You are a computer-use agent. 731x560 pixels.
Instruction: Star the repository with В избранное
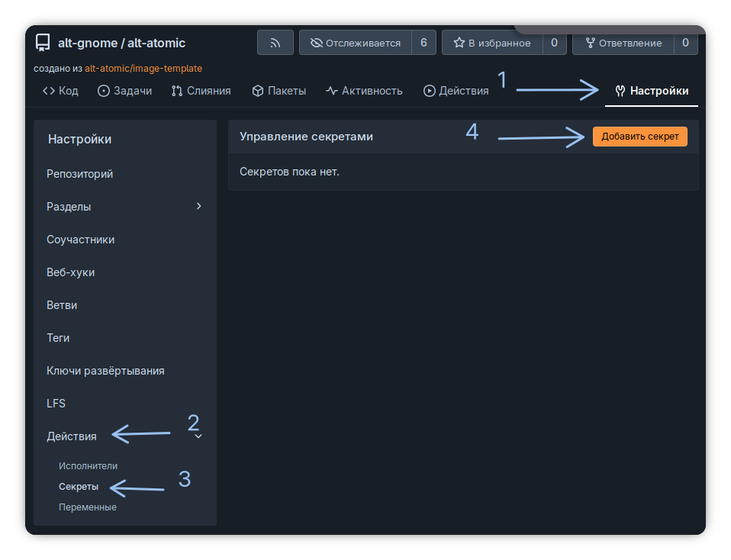(x=492, y=43)
